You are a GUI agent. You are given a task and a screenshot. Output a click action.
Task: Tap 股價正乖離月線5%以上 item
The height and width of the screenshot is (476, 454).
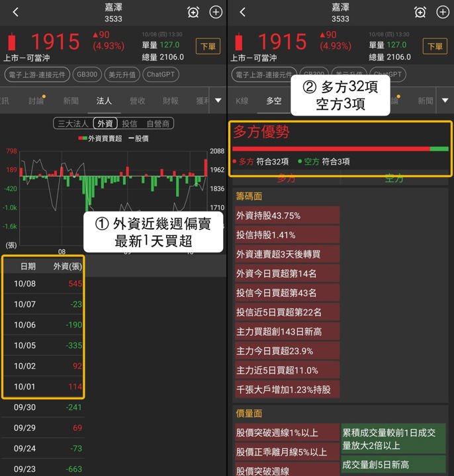(287, 452)
